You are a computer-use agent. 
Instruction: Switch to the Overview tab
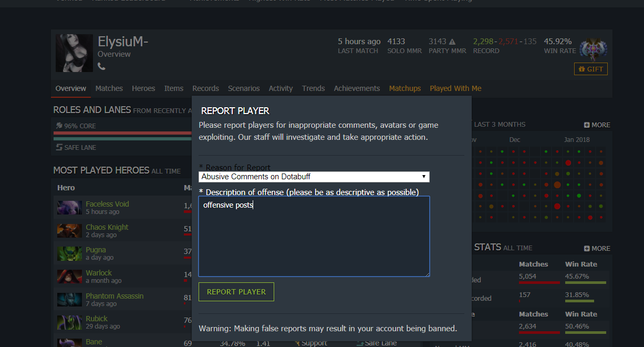[71, 88]
